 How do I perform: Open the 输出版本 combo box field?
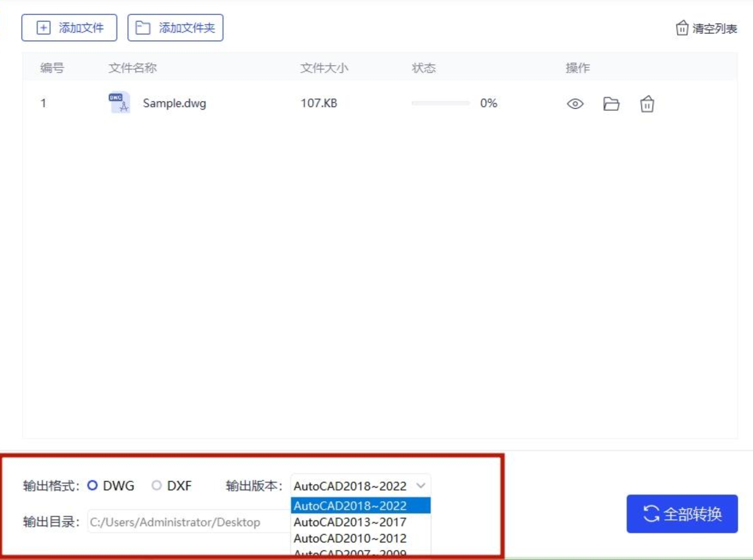pyautogui.click(x=360, y=486)
